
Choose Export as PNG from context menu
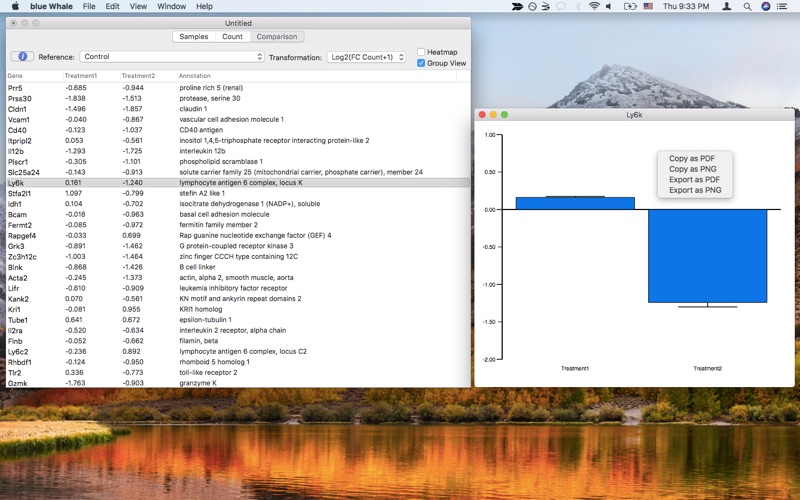click(695, 190)
